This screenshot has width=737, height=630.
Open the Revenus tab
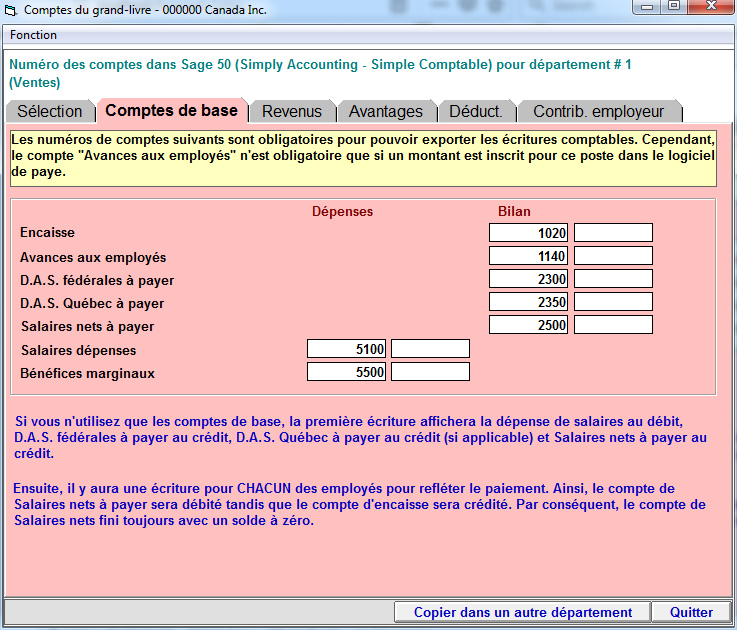[291, 111]
